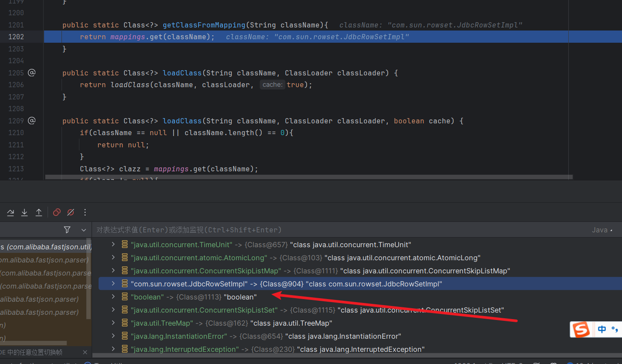Viewport: 622px width, 364px height.
Task: Expand the InstantiationError entry
Action: 113,336
